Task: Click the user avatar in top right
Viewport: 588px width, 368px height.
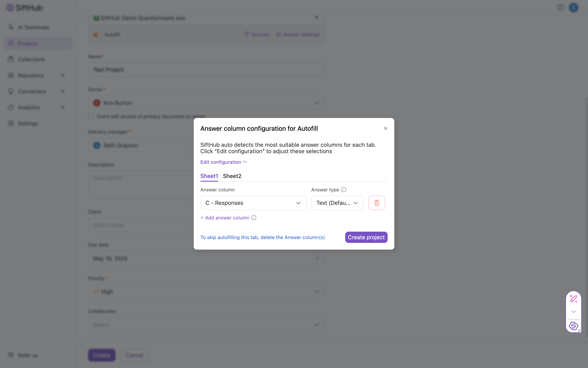Action: 573,8
